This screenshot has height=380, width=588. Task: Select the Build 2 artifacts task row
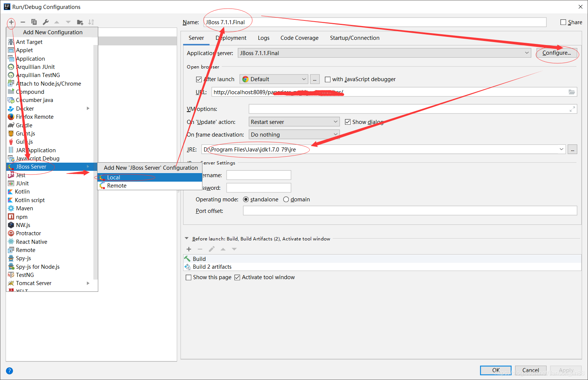pos(382,267)
